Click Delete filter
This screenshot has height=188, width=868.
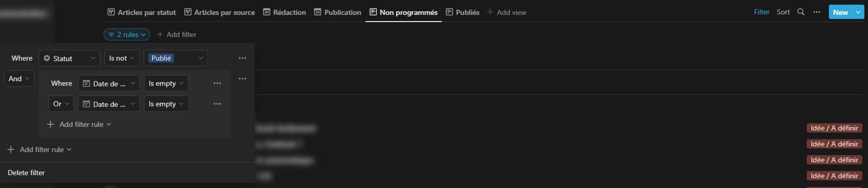pyautogui.click(x=26, y=173)
